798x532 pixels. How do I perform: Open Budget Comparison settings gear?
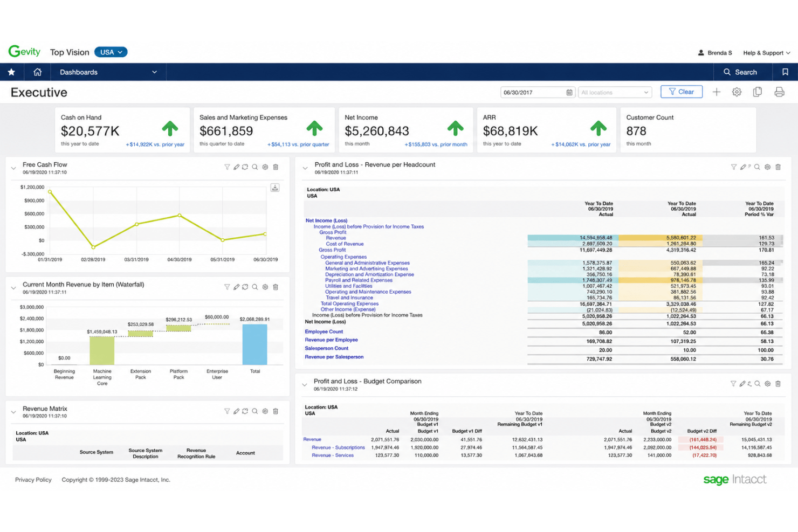(x=767, y=384)
